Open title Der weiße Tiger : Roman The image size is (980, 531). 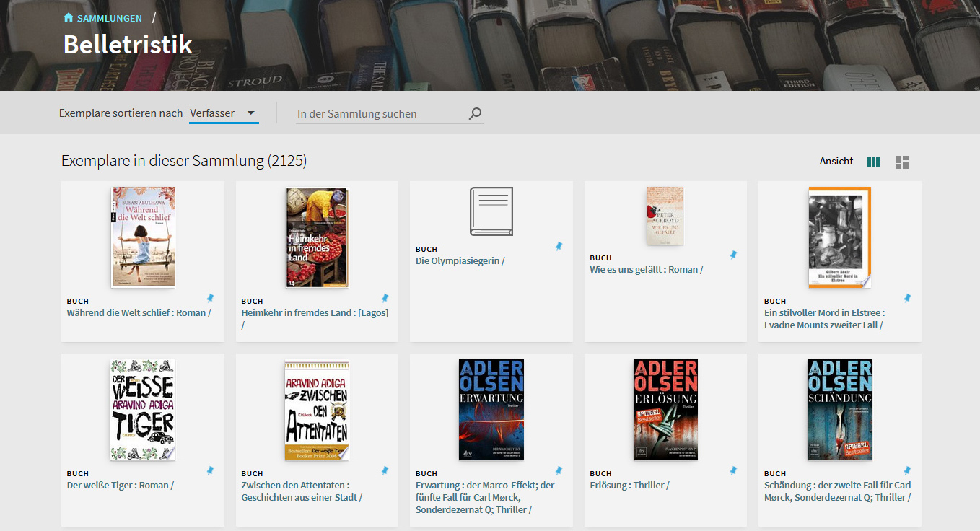click(121, 486)
